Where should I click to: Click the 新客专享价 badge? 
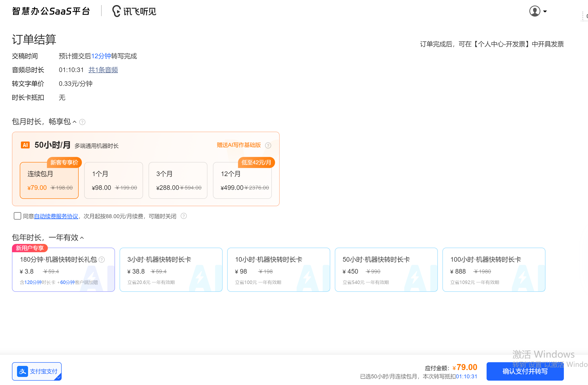(x=64, y=162)
